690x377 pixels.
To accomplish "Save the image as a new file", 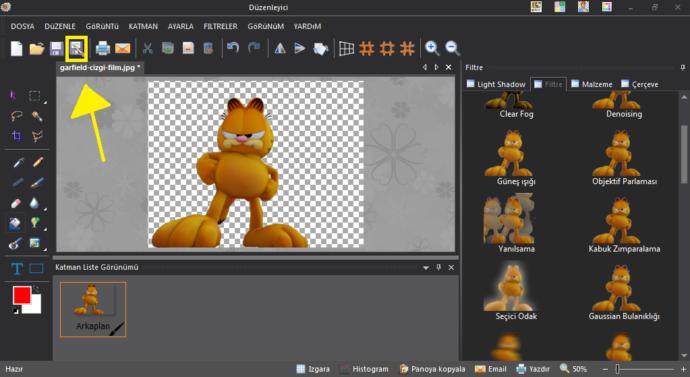I will (x=77, y=48).
